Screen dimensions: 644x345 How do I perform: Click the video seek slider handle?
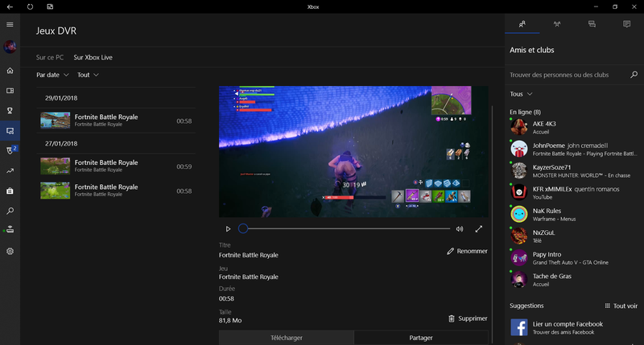tap(243, 229)
